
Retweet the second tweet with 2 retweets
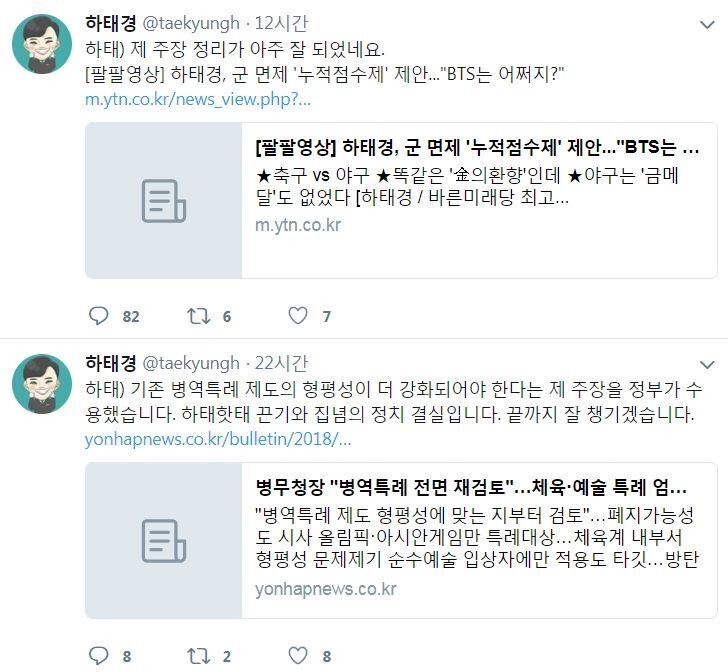click(x=198, y=656)
